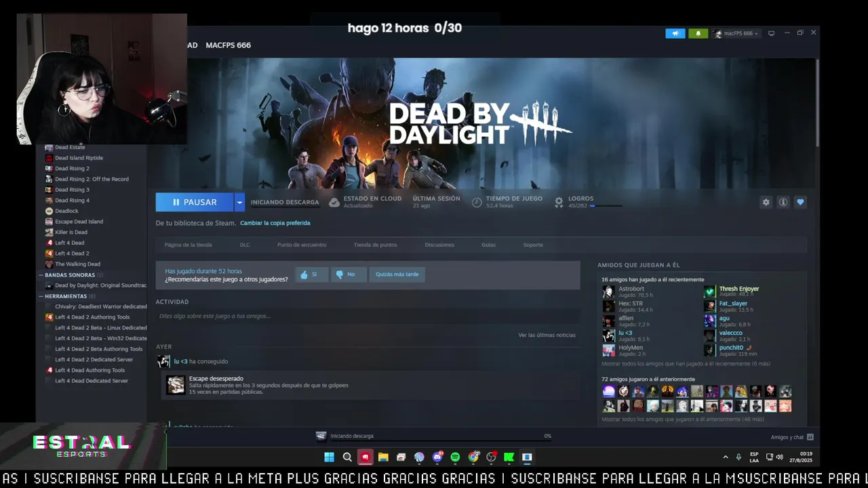Click Quizás más tarde button

[x=397, y=274]
